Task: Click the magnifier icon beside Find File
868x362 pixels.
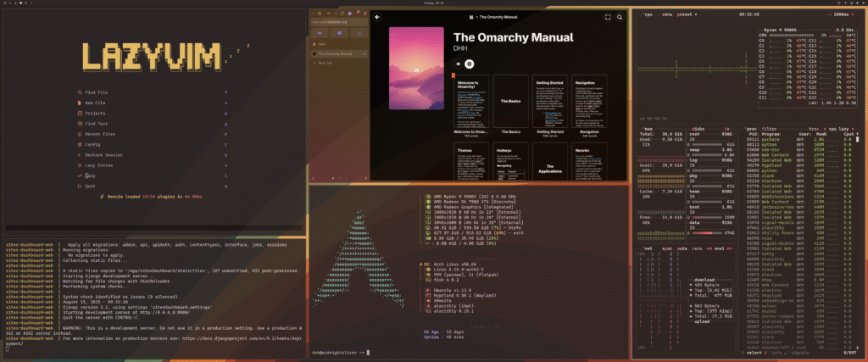Action: click(x=80, y=92)
